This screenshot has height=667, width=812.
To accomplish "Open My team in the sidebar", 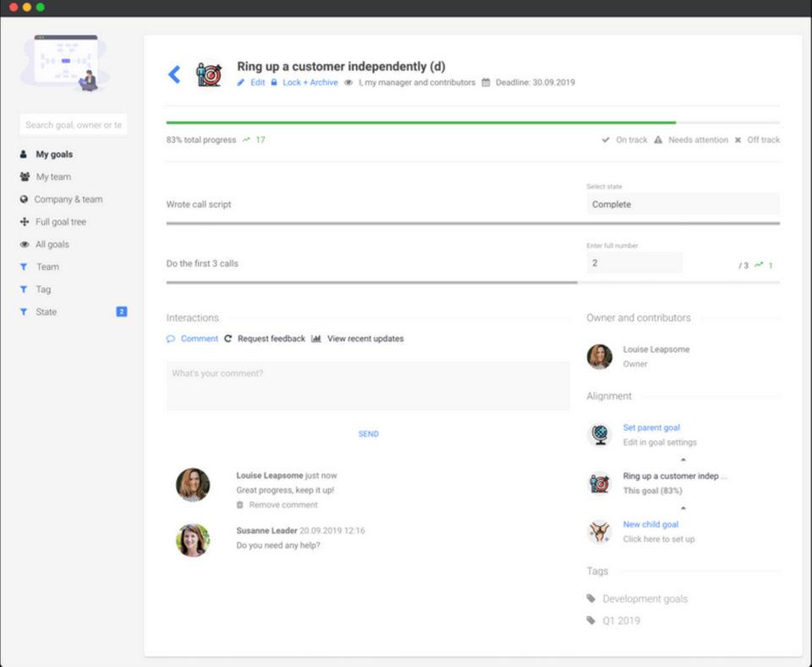I will [x=53, y=177].
